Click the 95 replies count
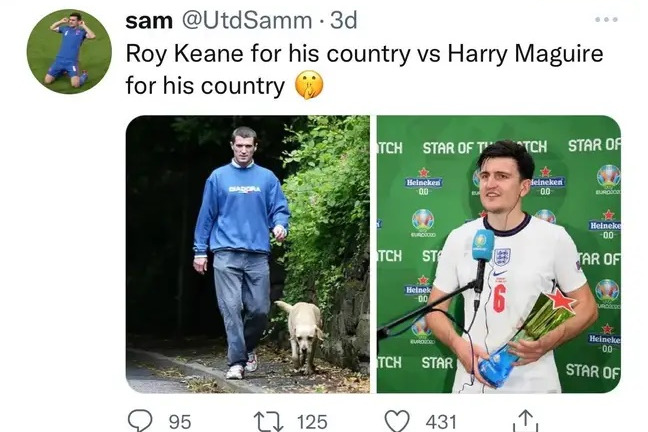 pyautogui.click(x=180, y=421)
